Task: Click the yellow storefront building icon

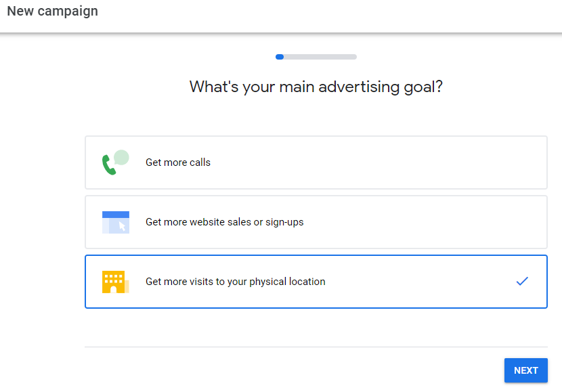Action: [115, 281]
